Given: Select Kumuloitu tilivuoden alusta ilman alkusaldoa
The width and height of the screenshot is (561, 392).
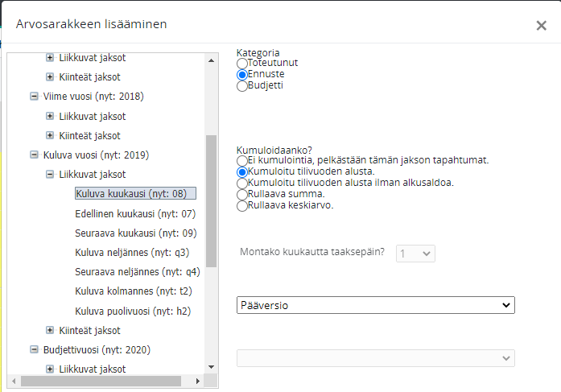Looking at the screenshot, I should click(x=242, y=184).
